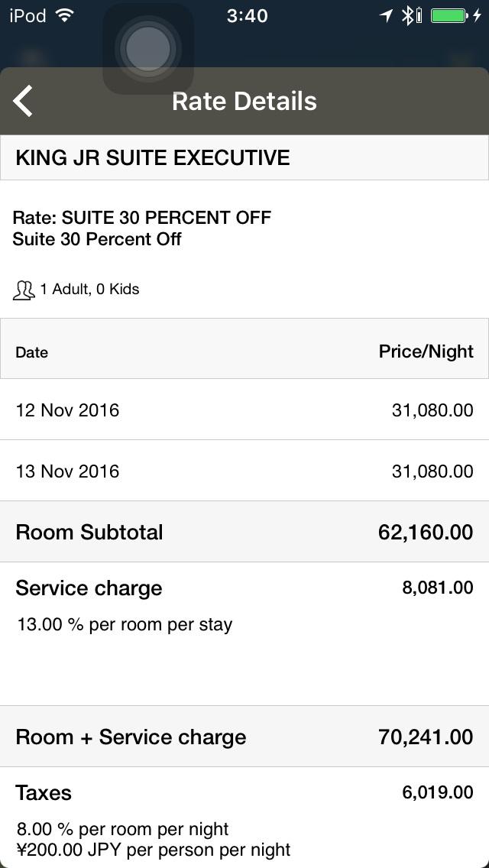
Task: Tap the location services arrow icon
Action: (x=386, y=15)
